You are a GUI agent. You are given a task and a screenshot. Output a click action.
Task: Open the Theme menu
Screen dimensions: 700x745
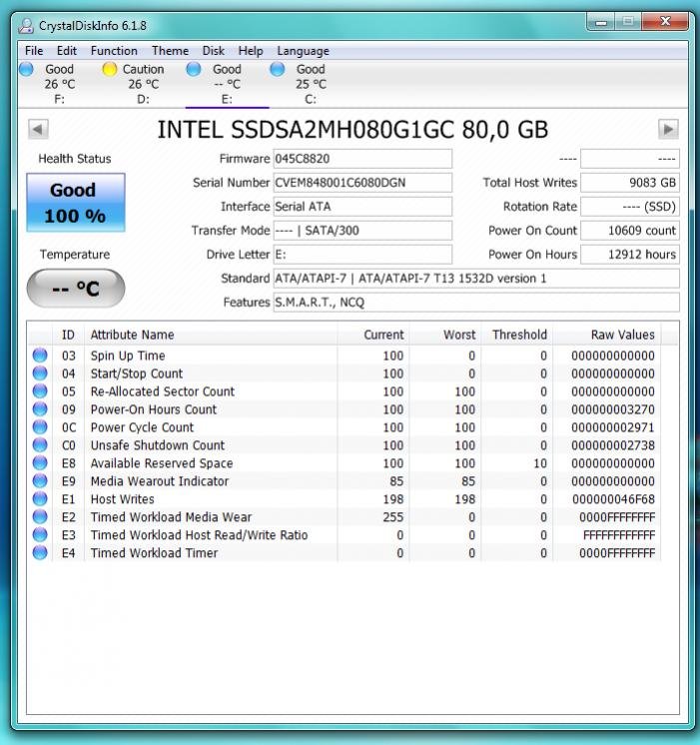[x=170, y=51]
